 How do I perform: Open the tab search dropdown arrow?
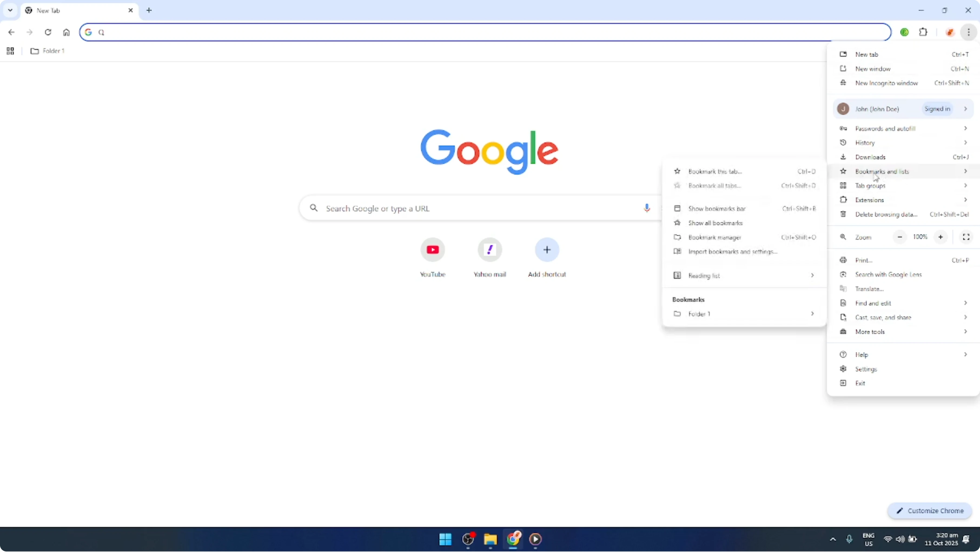point(10,10)
